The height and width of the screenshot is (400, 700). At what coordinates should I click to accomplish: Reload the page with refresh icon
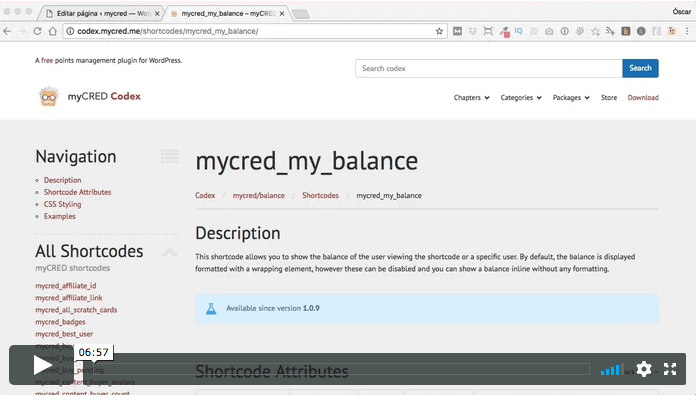pyautogui.click(x=38, y=31)
